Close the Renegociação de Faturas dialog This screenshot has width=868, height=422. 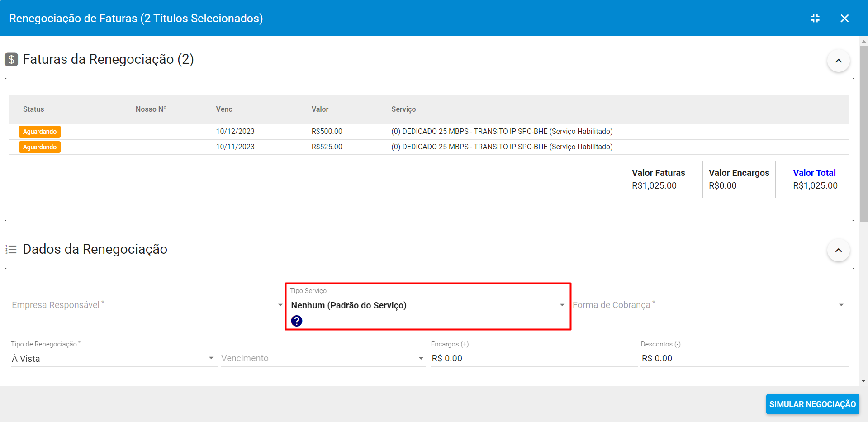tap(844, 19)
